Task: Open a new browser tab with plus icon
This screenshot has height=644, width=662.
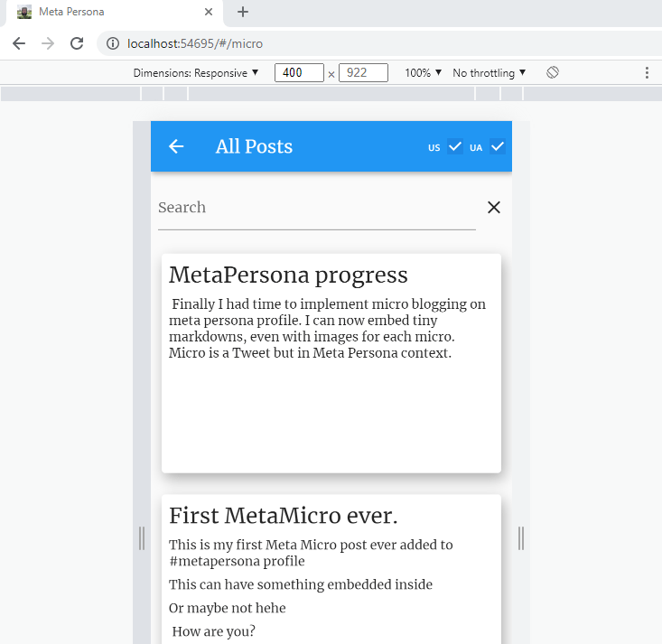Action: point(243,13)
